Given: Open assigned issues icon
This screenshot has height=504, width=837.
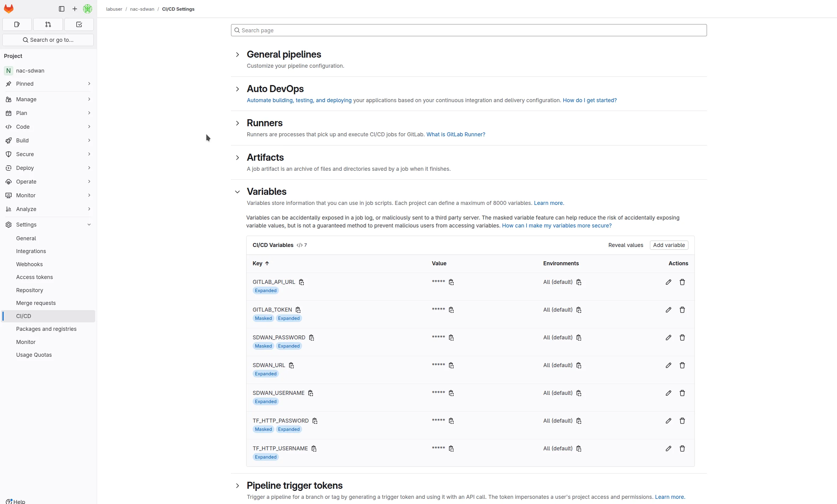Looking at the screenshot, I should pos(17,24).
